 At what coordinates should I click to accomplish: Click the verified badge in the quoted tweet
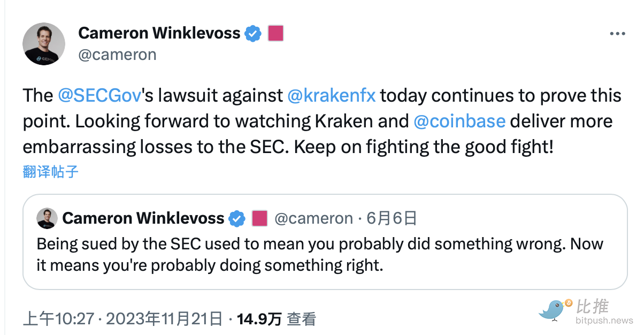(236, 218)
